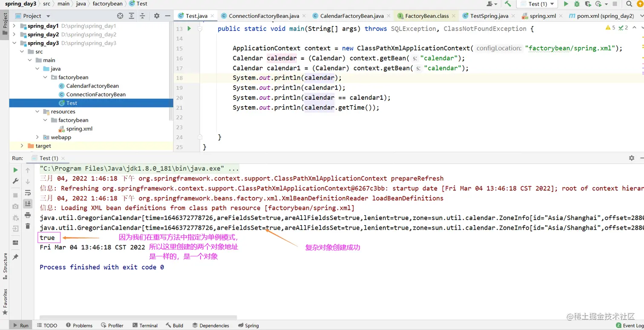644x330 pixels.
Task: Click the Profiler run icon in toolbar
Action: point(598,4)
